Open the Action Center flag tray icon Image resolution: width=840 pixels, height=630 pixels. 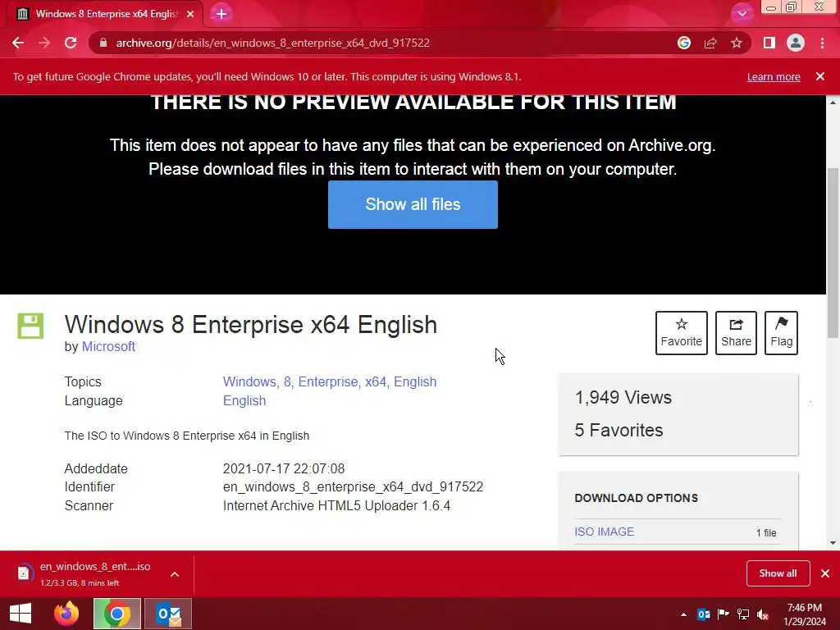pos(724,614)
